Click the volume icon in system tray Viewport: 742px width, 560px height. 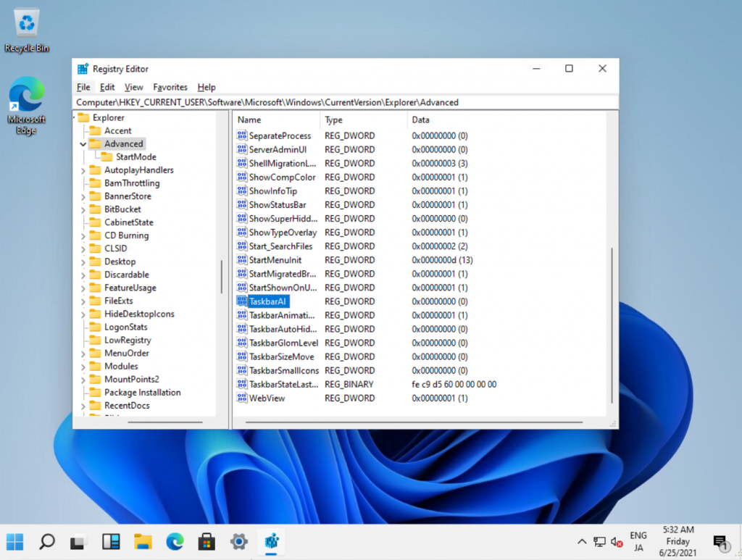pos(617,541)
